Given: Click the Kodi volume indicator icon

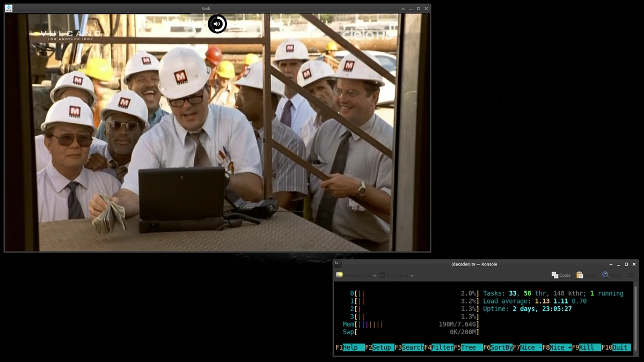Looking at the screenshot, I should coord(217,24).
